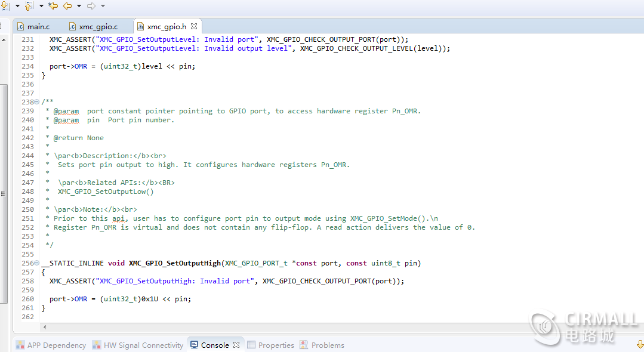Collapse the comment block at line 238
644x352 pixels.
[37, 102]
